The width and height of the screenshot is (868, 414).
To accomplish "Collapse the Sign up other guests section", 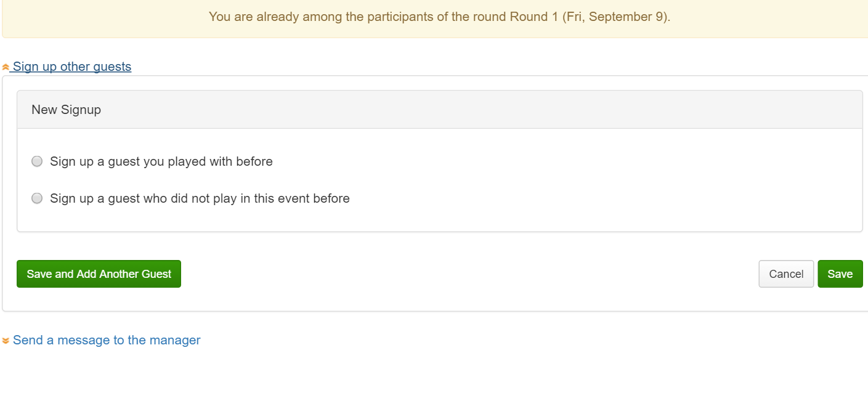I will coord(72,67).
